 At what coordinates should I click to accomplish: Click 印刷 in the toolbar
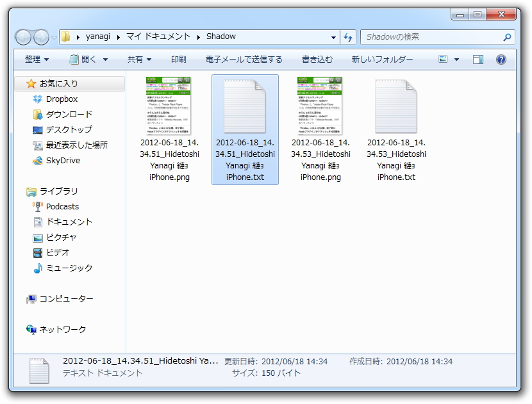point(178,59)
